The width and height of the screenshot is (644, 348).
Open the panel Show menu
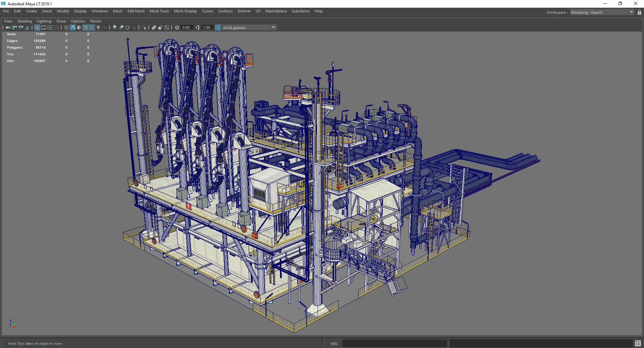click(61, 21)
